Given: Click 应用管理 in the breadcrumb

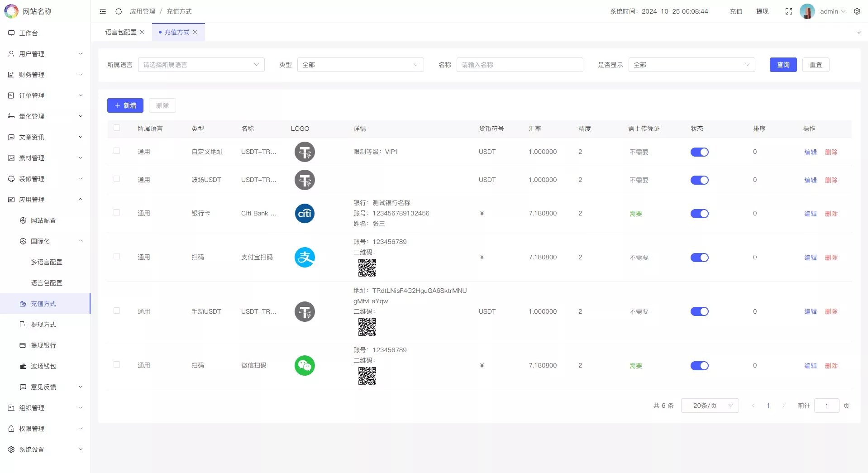Looking at the screenshot, I should (142, 11).
